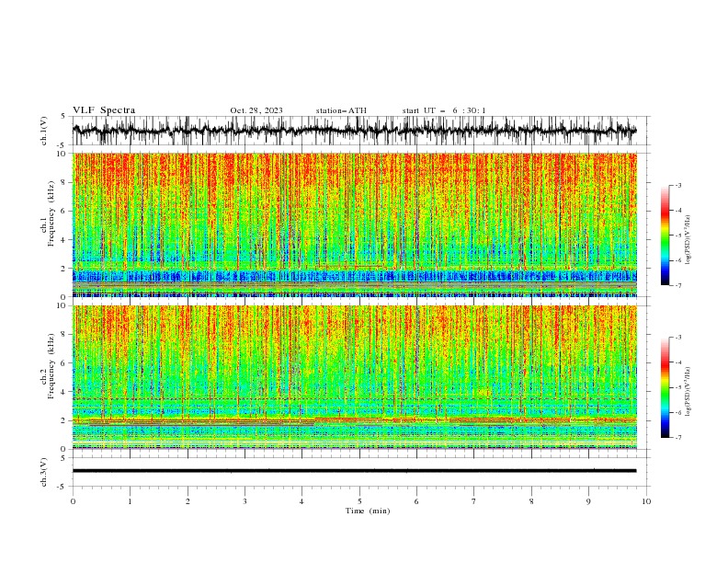Click the "VLF Spectra" plot title
This screenshot has width=728, height=563.
(104, 110)
